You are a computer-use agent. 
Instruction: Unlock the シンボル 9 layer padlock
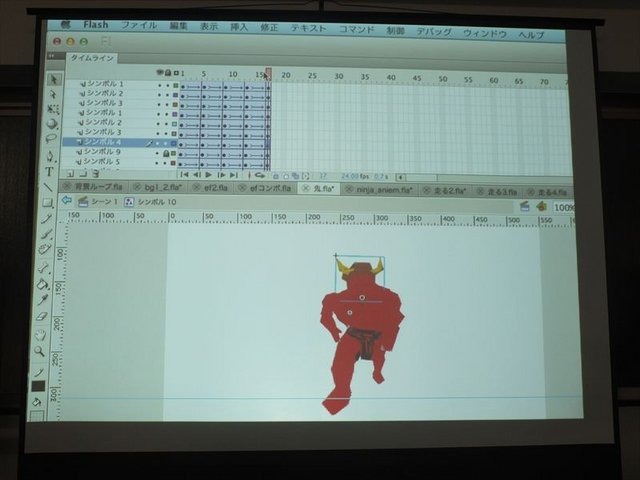[166, 153]
